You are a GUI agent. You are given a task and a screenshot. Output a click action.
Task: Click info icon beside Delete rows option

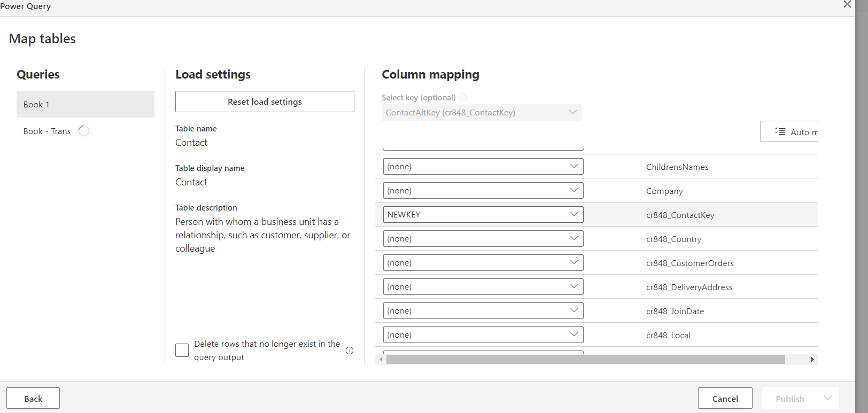350,350
